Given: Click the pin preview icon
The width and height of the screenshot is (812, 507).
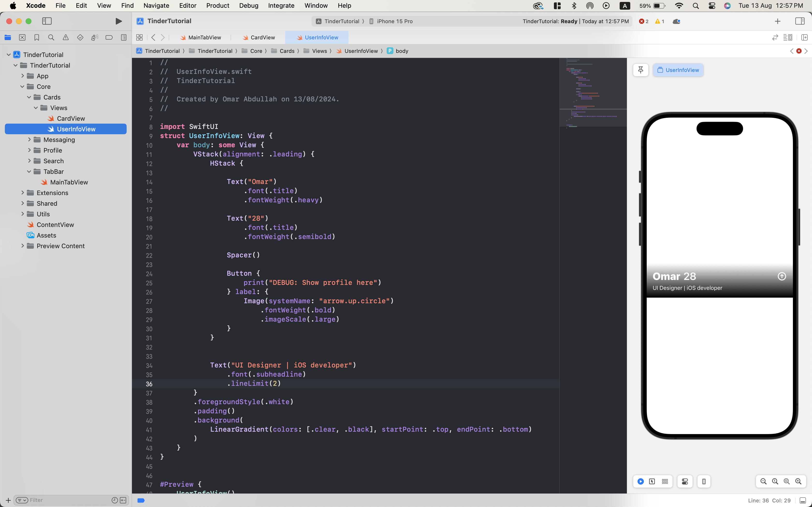Looking at the screenshot, I should click(641, 70).
